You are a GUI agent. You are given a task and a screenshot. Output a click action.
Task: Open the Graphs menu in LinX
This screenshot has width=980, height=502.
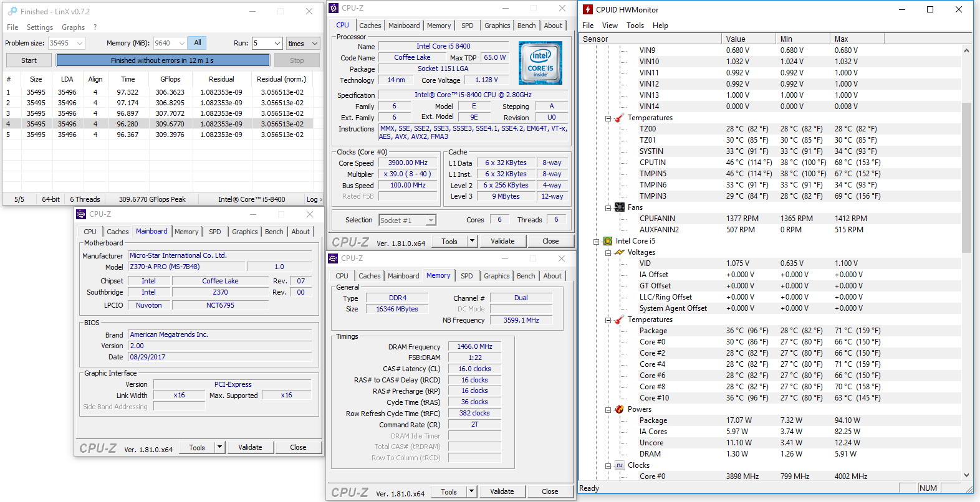pyautogui.click(x=73, y=27)
